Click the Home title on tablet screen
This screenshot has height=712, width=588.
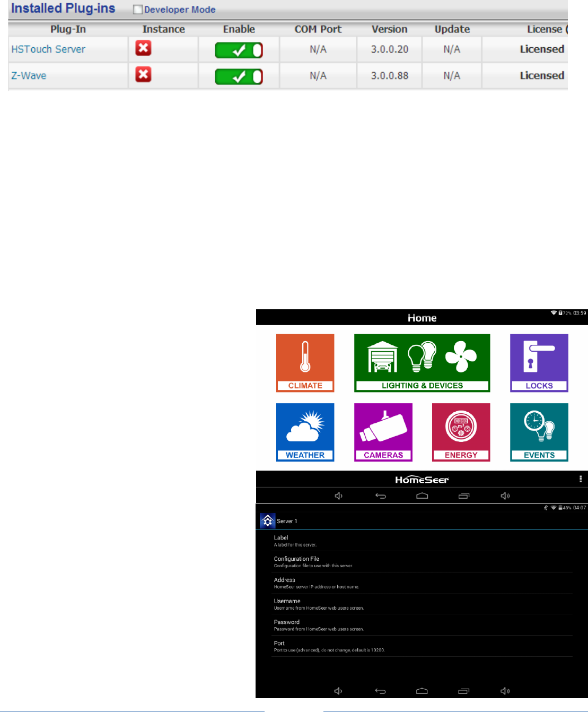coord(422,318)
